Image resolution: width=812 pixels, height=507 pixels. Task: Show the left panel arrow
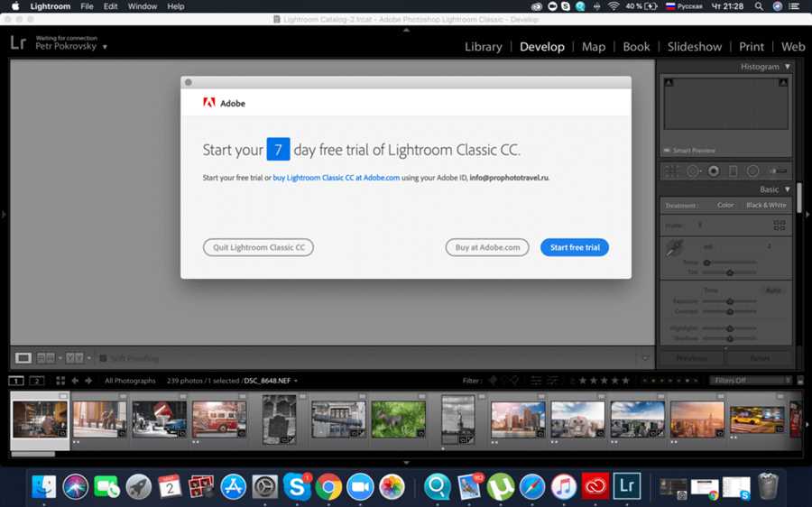point(4,214)
